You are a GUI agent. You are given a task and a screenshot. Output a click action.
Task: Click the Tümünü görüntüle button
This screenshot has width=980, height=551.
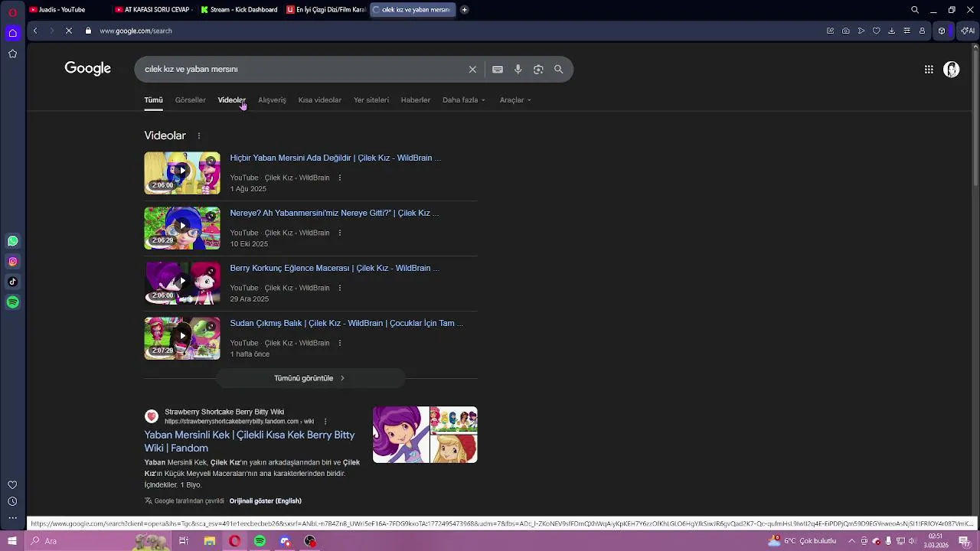(x=310, y=378)
